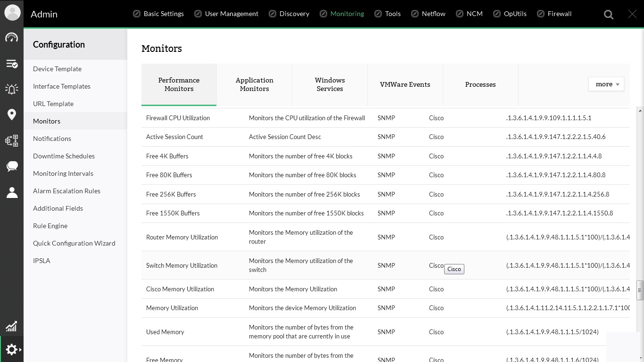Go to Alarm Escalation Rules
Viewport: 644px width, 362px height.
66,191
